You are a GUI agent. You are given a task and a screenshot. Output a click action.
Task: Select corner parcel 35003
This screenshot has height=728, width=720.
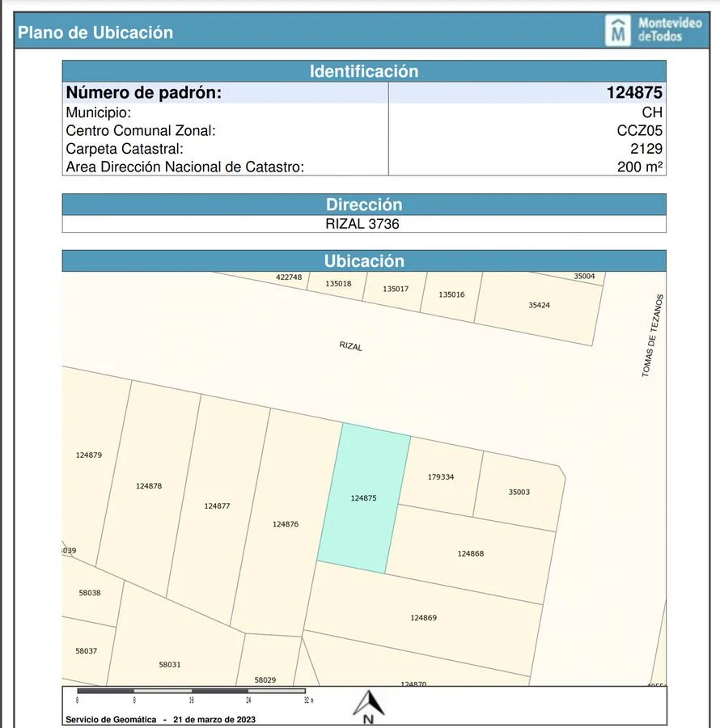point(519,492)
